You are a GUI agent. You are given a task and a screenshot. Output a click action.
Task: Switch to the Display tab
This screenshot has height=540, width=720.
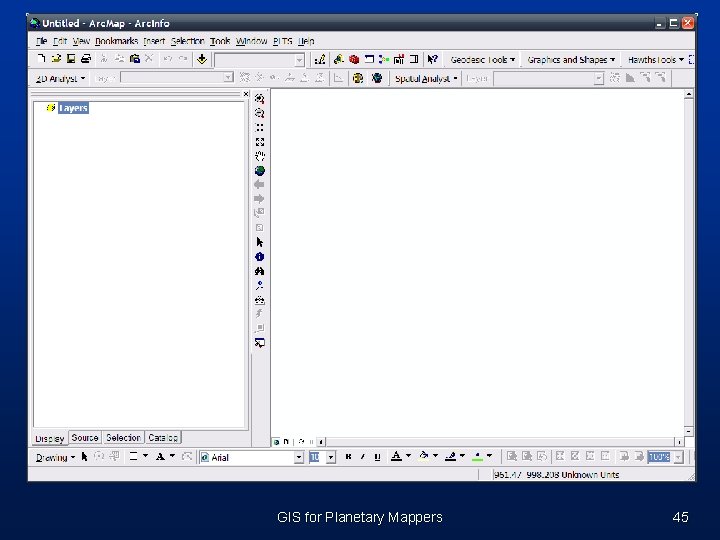pyautogui.click(x=50, y=439)
